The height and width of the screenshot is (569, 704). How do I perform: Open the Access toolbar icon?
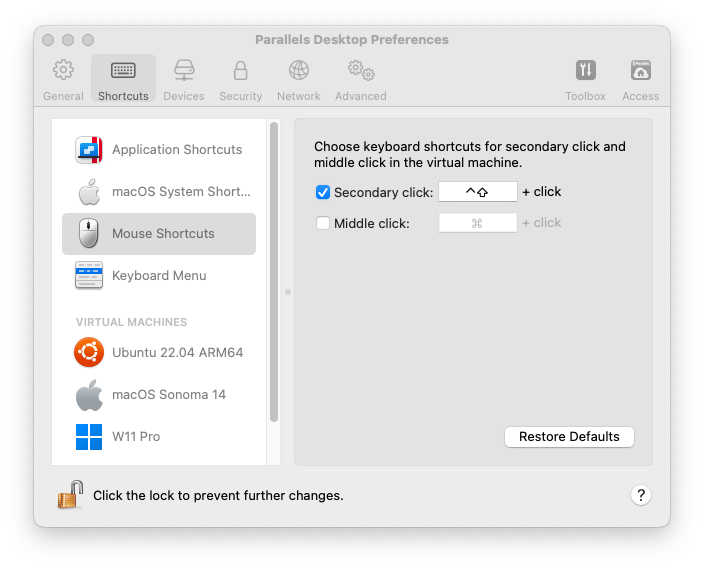tap(641, 71)
